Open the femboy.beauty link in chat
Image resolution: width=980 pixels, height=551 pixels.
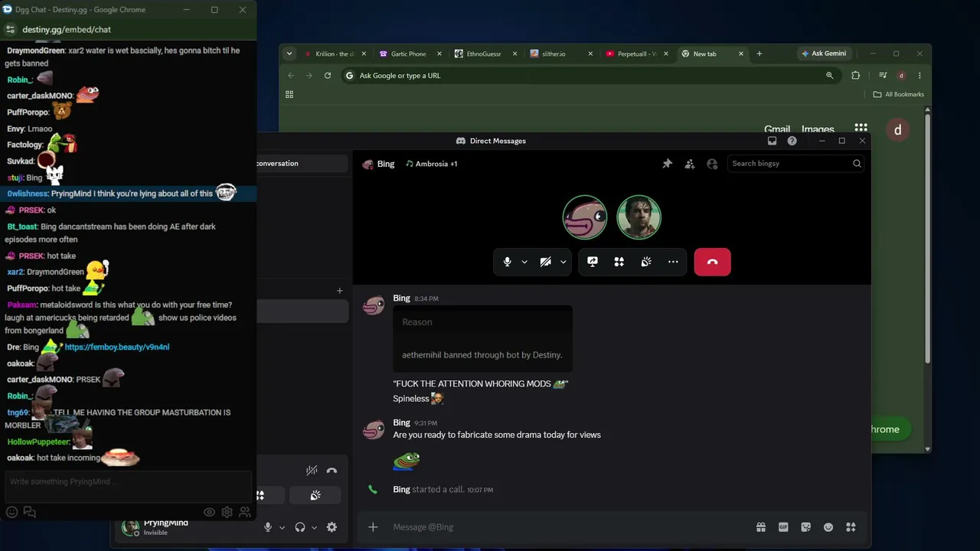(x=117, y=347)
